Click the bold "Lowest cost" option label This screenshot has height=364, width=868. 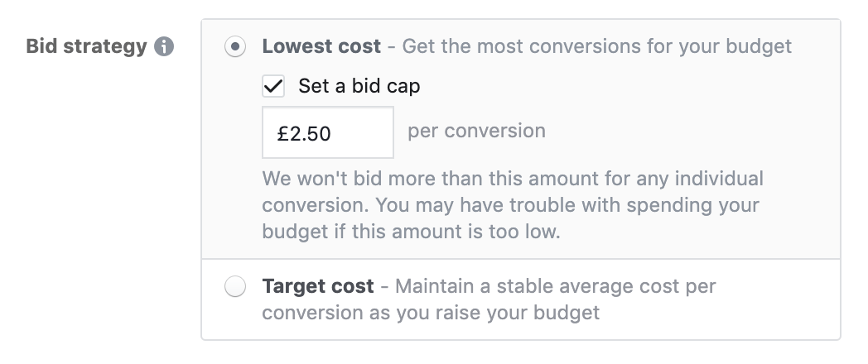click(321, 46)
